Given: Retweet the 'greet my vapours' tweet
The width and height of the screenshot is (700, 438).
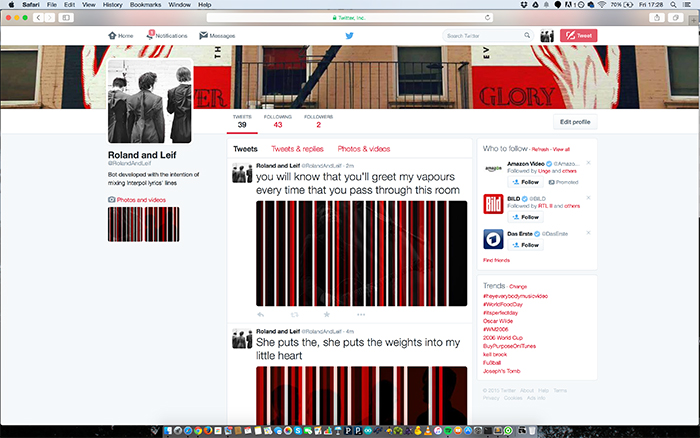Looking at the screenshot, I should 294,314.
